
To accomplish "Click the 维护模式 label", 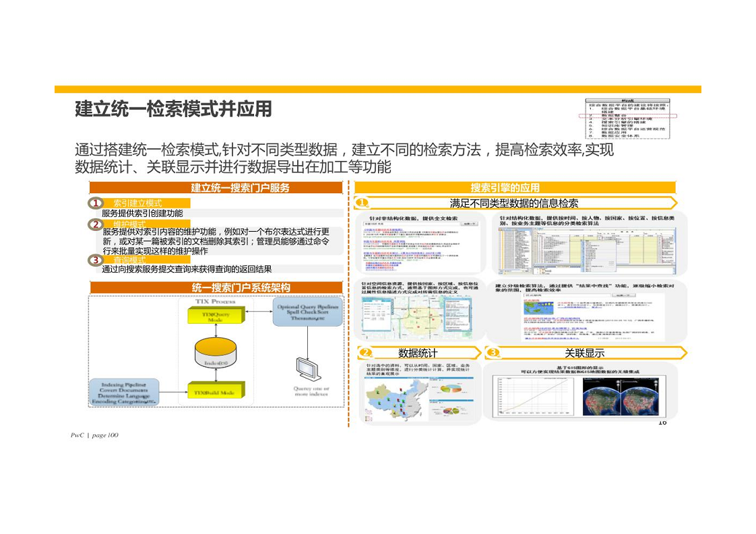I will click(129, 224).
